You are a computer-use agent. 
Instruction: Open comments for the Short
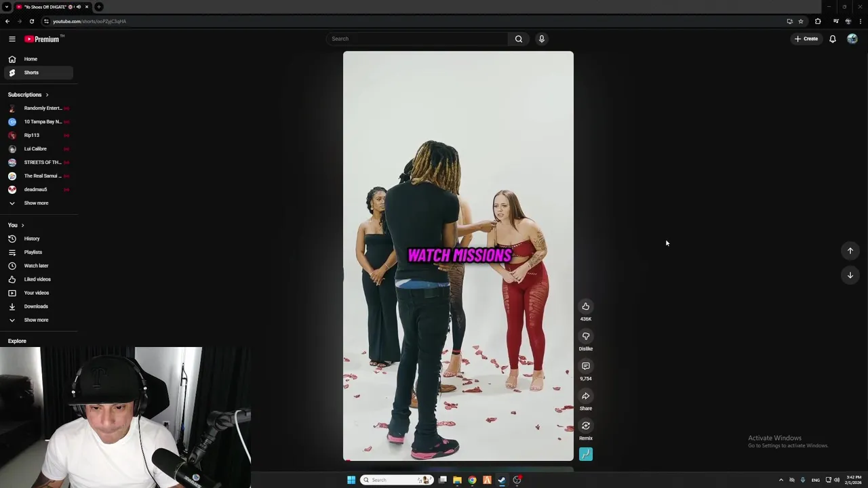[586, 366]
